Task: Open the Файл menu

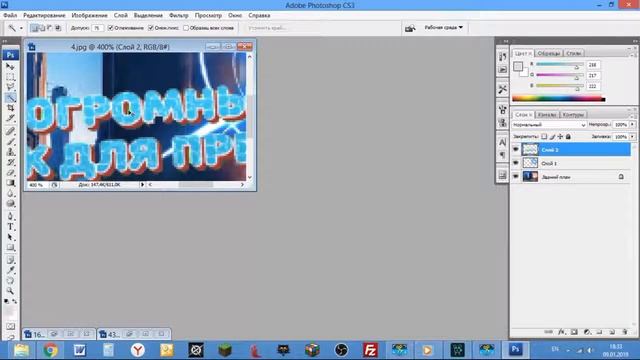Action: click(x=10, y=15)
